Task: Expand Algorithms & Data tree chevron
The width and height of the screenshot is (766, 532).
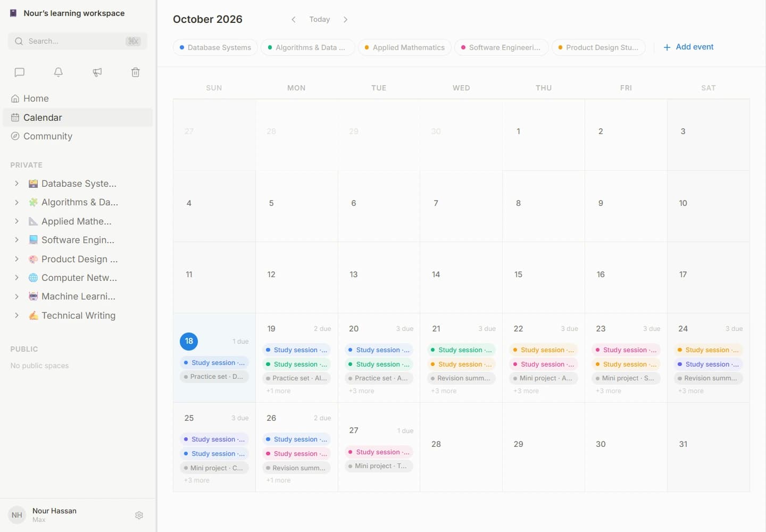Action: click(x=16, y=202)
